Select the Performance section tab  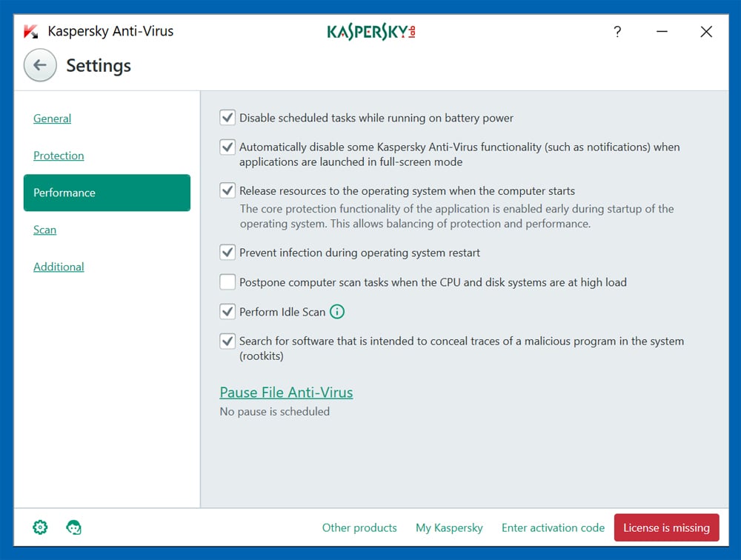pos(107,193)
